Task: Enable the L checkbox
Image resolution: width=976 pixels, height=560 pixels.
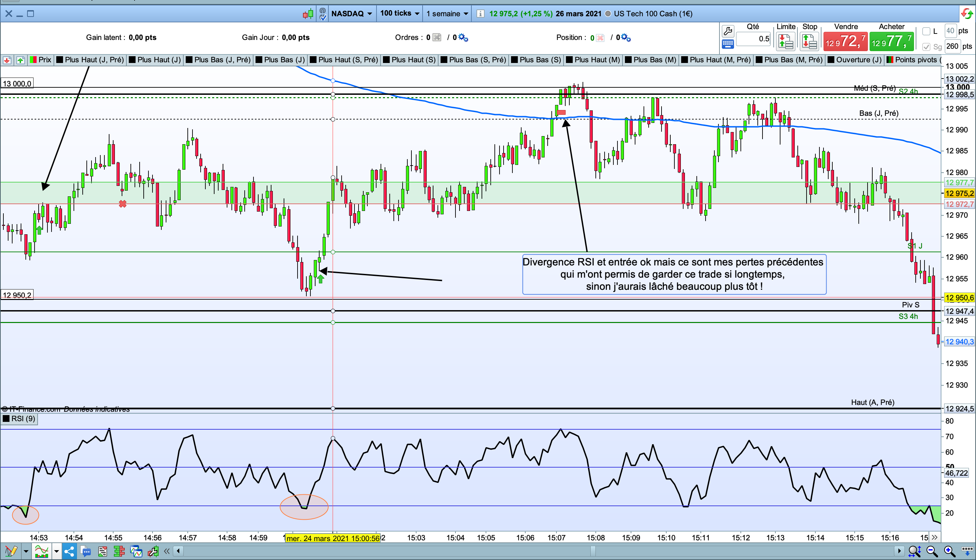Action: [927, 31]
